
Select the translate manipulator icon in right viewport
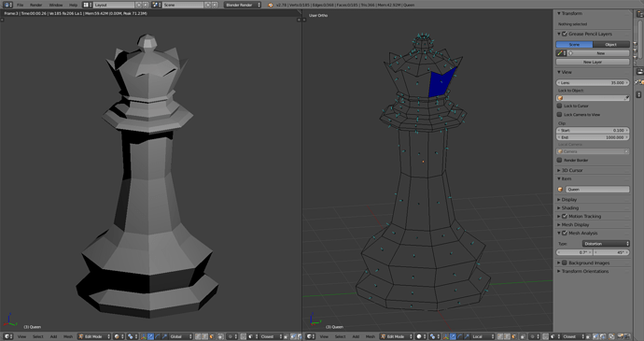(x=453, y=336)
